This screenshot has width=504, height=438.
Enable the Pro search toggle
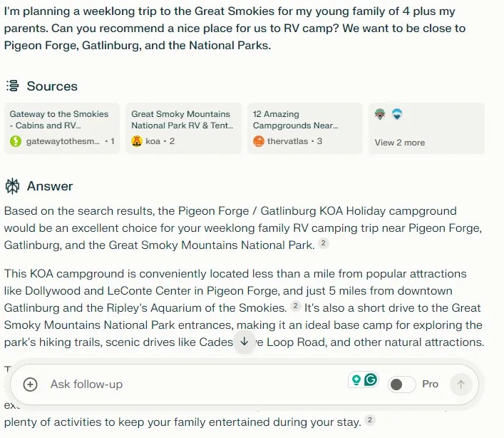tap(401, 384)
